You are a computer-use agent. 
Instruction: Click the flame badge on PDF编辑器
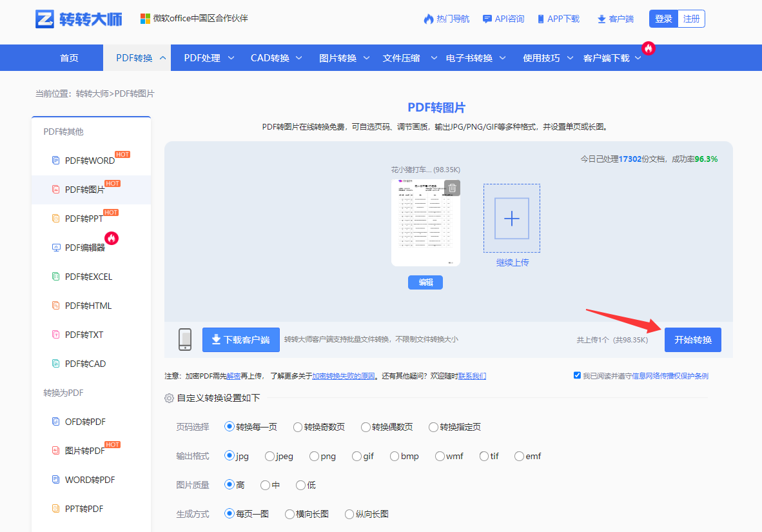pyautogui.click(x=112, y=238)
